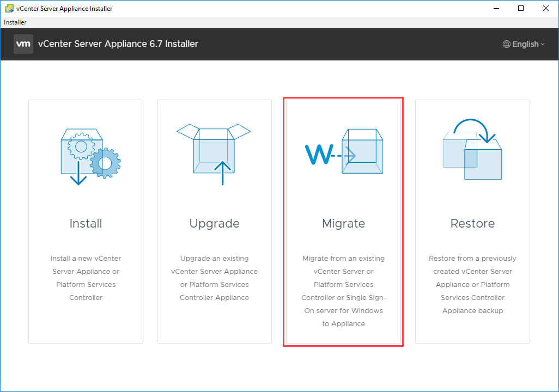Click 'Migrate from an existing' description text

[344, 259]
